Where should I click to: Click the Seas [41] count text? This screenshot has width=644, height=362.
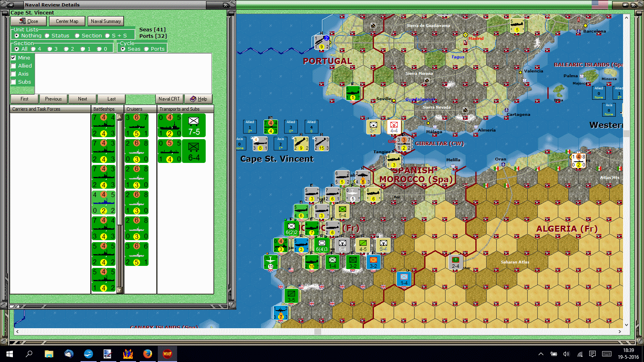point(153,29)
